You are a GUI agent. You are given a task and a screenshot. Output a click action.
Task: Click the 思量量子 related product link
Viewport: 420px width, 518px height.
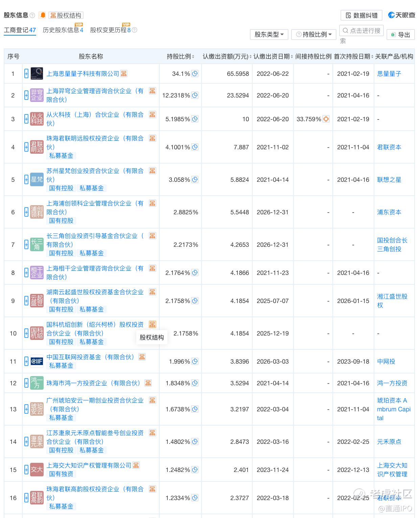(x=389, y=73)
